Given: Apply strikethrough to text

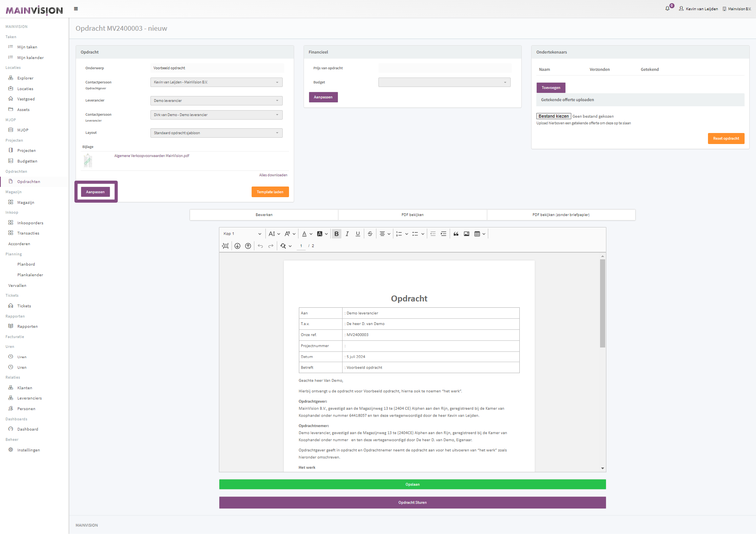Looking at the screenshot, I should click(x=370, y=234).
